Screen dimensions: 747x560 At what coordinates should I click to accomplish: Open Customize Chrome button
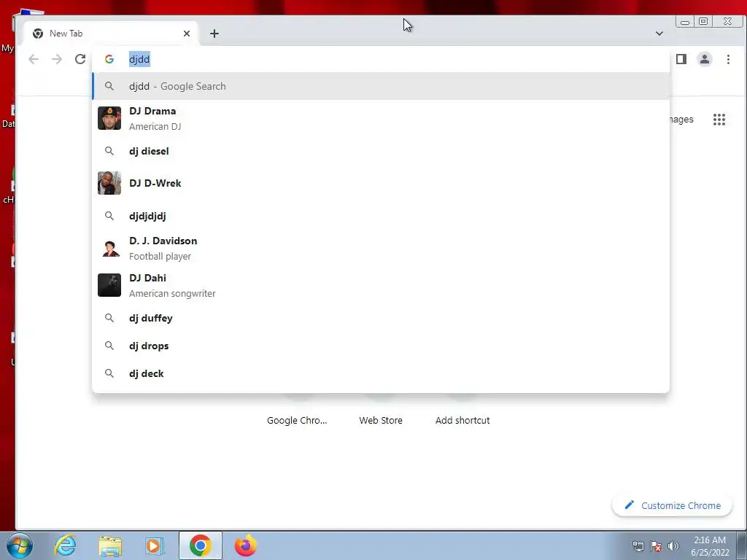(672, 505)
